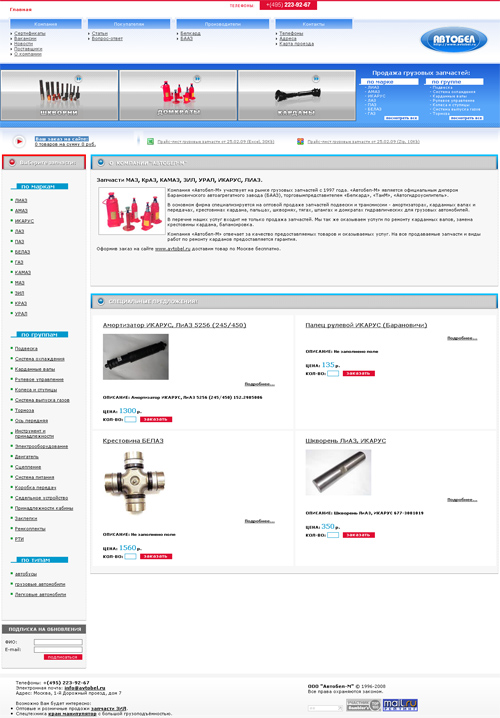Download the Zip price list link

click(364, 141)
